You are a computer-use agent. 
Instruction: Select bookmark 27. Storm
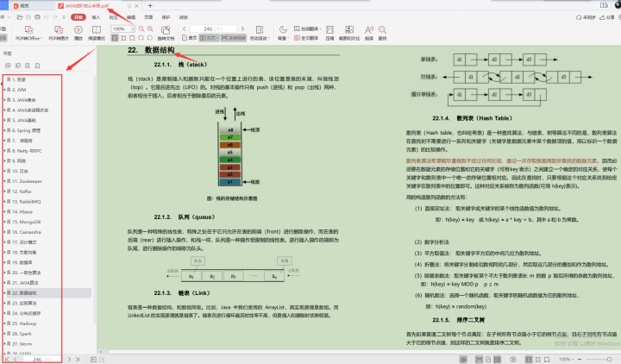tap(22, 344)
